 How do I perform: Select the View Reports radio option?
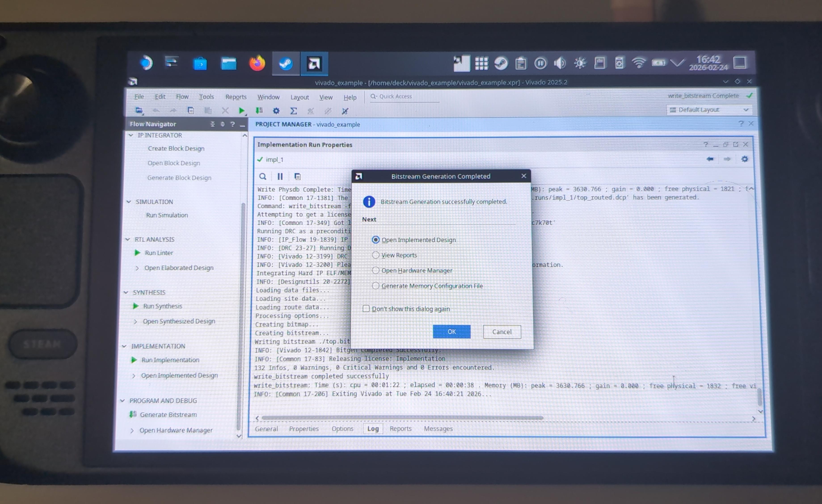pos(376,255)
